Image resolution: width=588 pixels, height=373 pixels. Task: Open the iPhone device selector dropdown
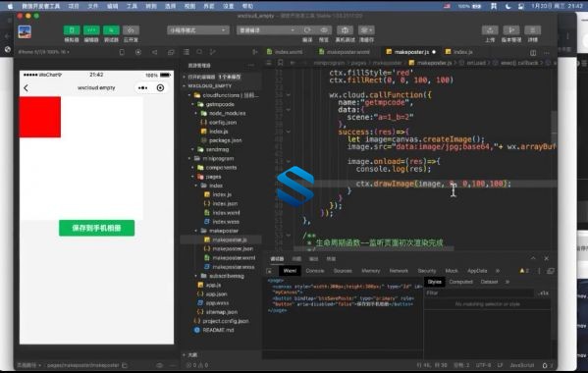[x=44, y=52]
